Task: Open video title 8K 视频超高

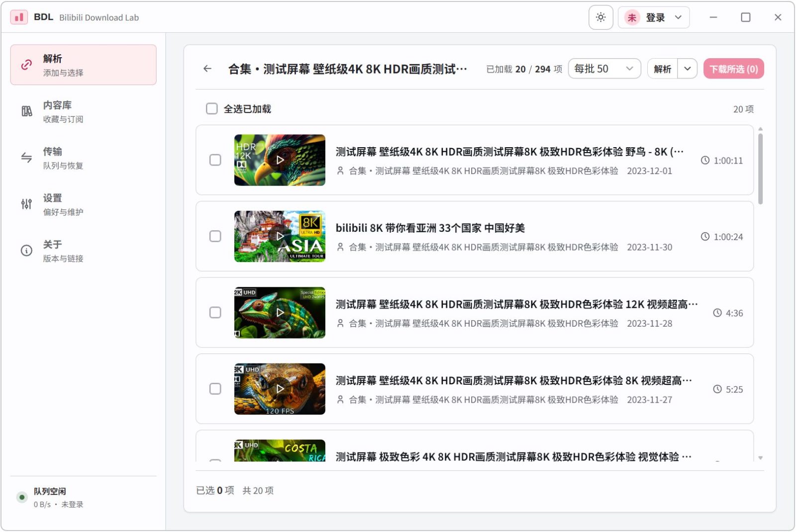Action: pyautogui.click(x=513, y=380)
